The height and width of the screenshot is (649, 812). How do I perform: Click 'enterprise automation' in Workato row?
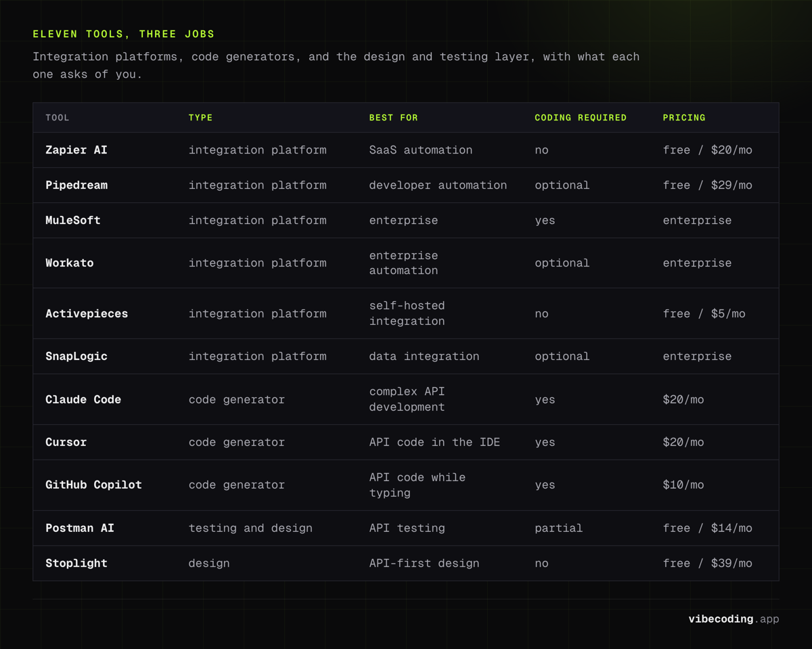point(403,263)
